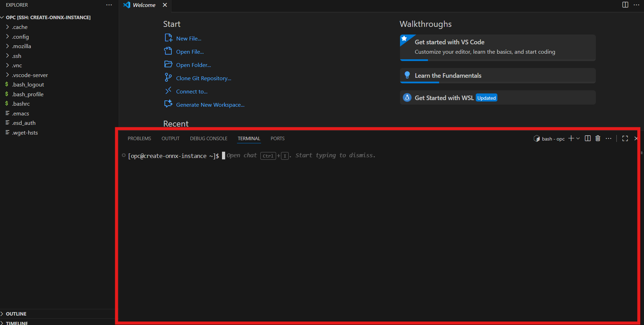Click the New File... link
The width and height of the screenshot is (644, 325).
[188, 38]
